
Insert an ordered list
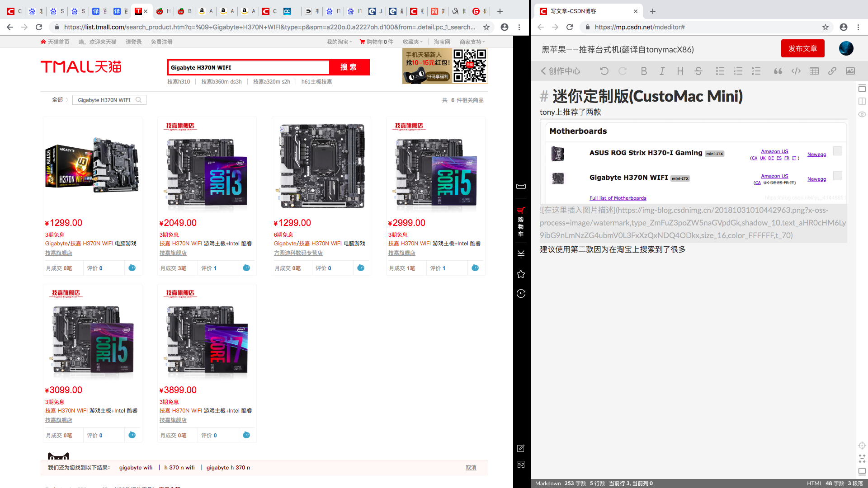pyautogui.click(x=738, y=71)
